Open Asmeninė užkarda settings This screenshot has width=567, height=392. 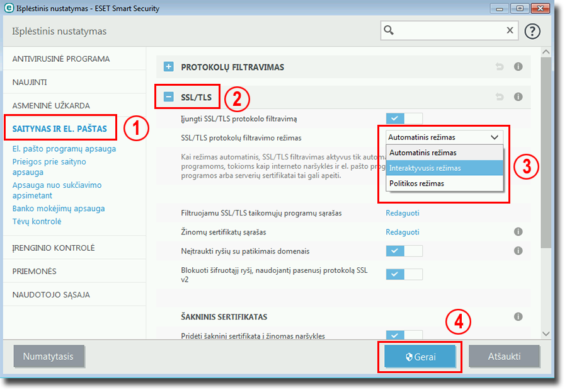[51, 106]
